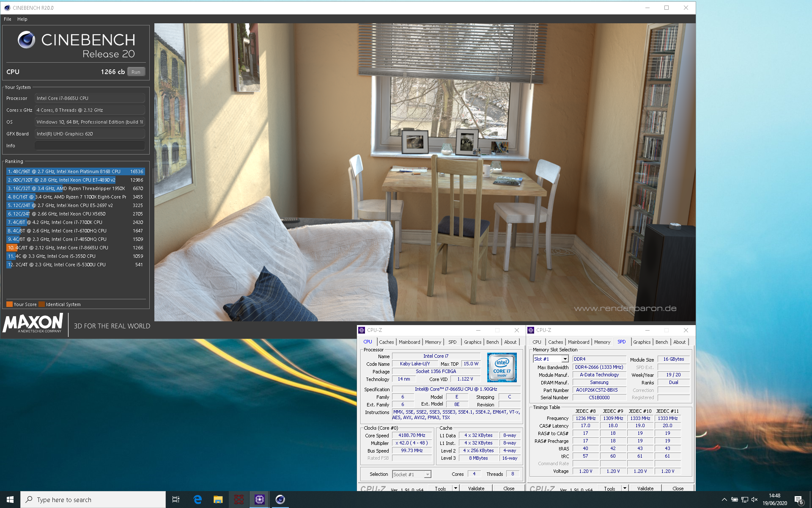Launch Microsoft Edge from the taskbar
Image resolution: width=812 pixels, height=508 pixels.
tap(198, 500)
